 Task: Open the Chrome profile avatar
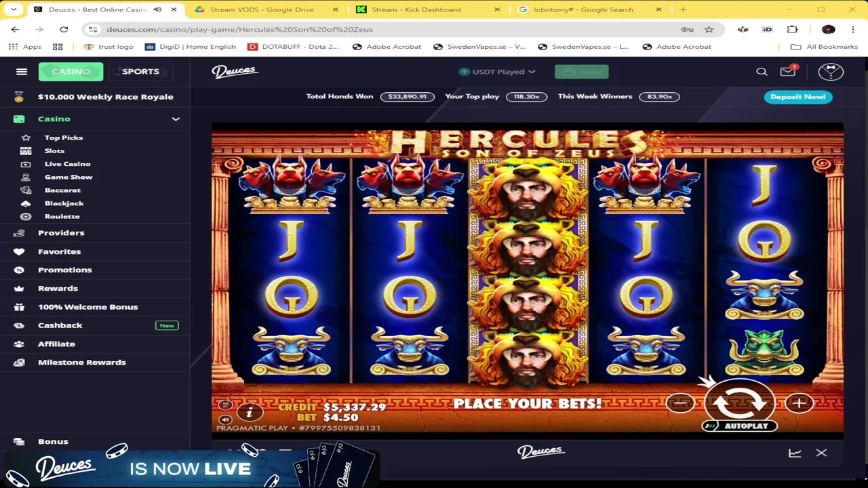(x=828, y=29)
